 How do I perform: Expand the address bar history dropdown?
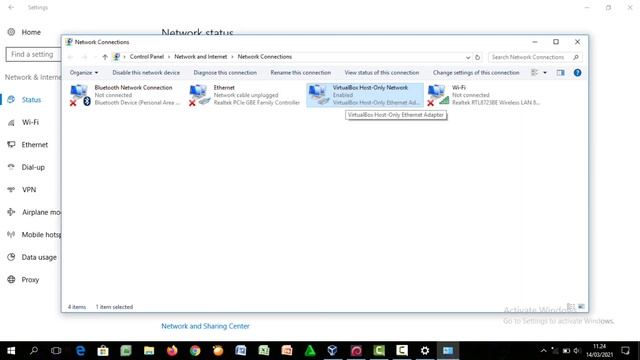point(468,57)
